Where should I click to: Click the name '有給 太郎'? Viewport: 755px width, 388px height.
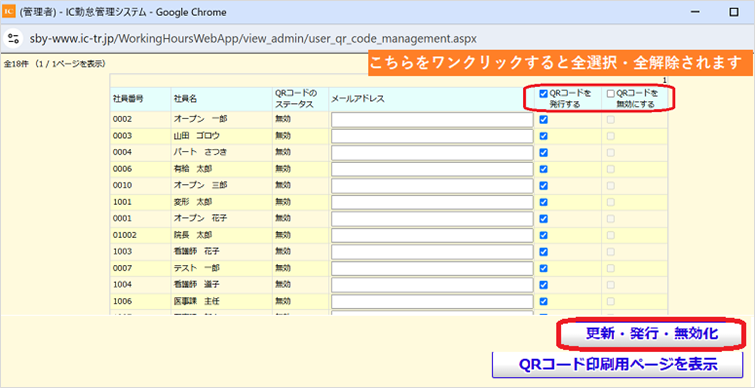coord(193,169)
